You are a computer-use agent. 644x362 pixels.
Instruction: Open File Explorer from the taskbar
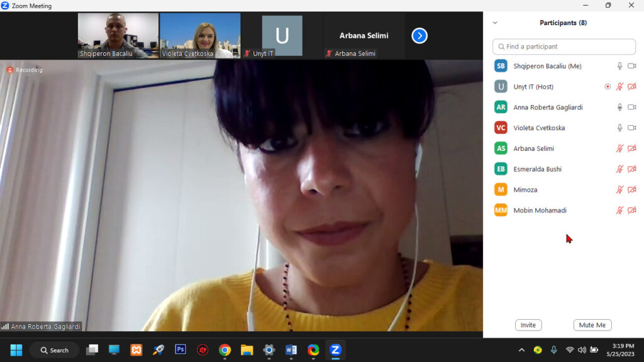point(247,349)
